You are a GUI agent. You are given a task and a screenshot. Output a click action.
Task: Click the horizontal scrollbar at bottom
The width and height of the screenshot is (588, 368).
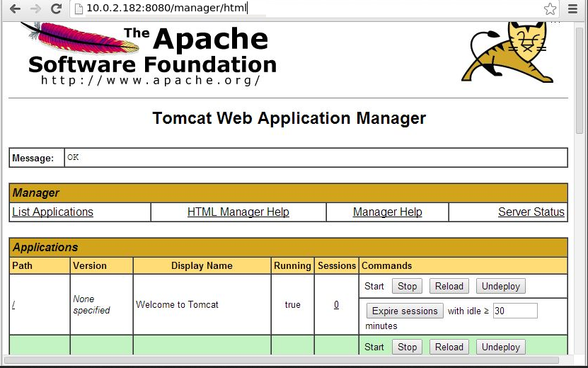tap(281, 360)
